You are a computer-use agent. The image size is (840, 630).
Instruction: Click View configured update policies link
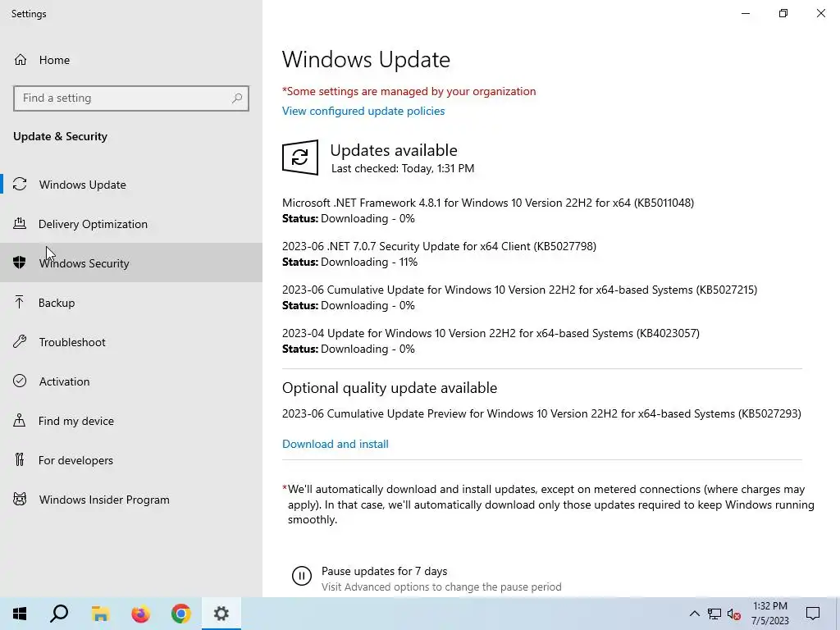363,111
